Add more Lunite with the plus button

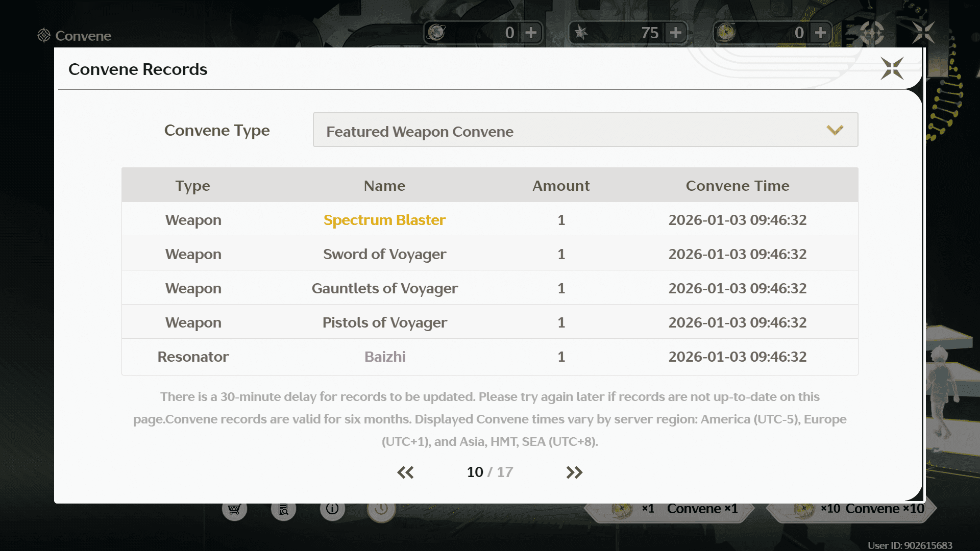pyautogui.click(x=531, y=33)
